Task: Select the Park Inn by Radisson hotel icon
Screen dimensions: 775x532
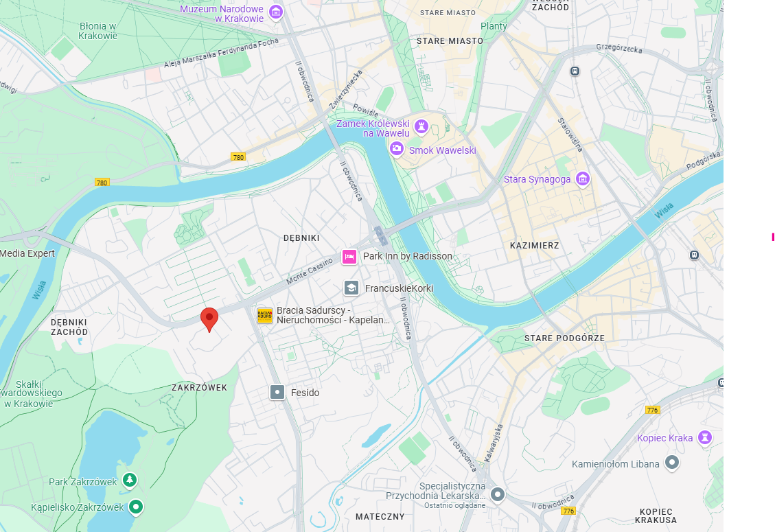Action: click(x=349, y=257)
